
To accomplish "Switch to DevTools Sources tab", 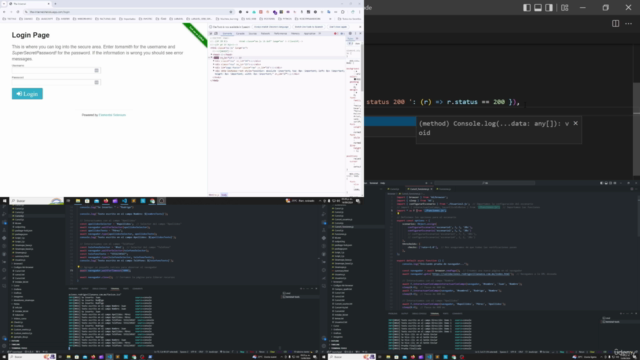I will 253,33.
